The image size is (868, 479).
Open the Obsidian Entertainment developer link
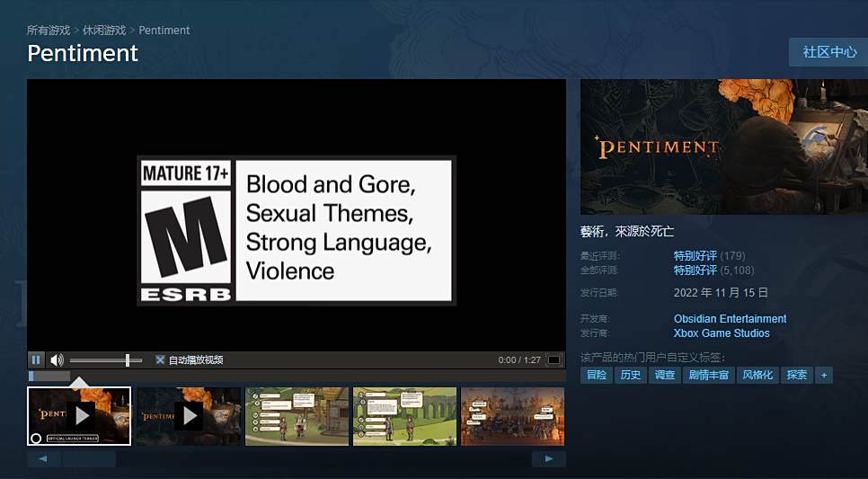click(730, 319)
